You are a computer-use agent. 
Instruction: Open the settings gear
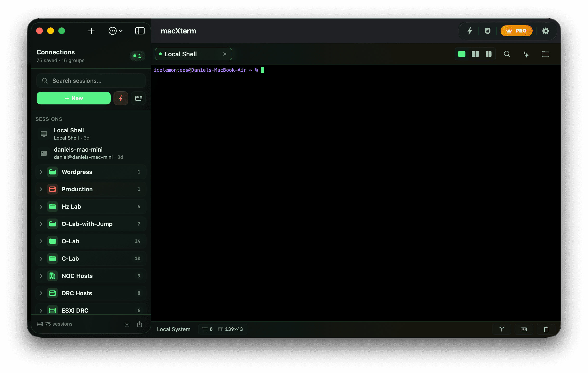tap(546, 31)
